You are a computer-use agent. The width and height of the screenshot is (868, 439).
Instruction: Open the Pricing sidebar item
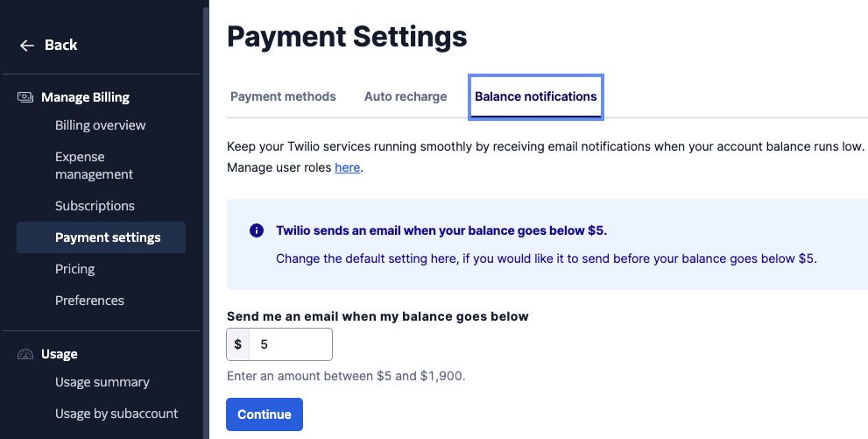click(74, 269)
